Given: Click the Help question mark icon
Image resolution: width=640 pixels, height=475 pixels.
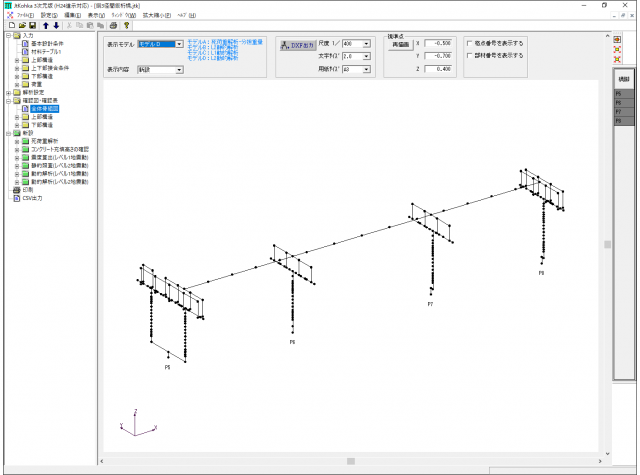Looking at the screenshot, I should pyautogui.click(x=127, y=25).
